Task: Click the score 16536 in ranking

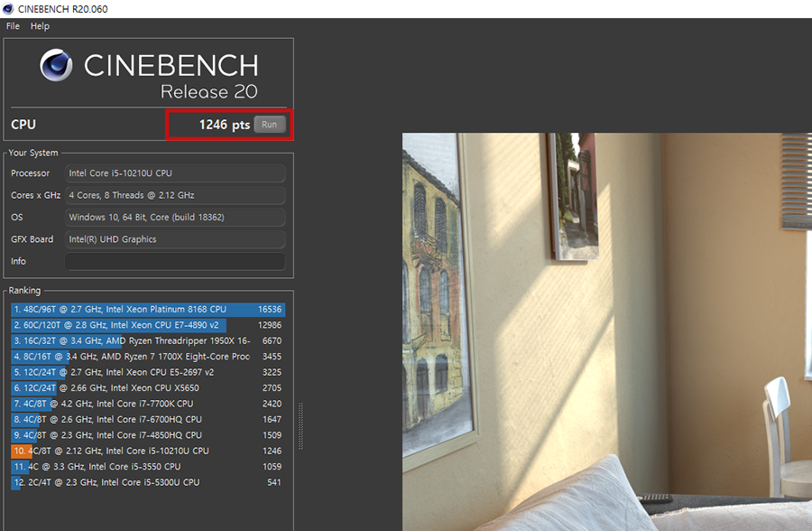Action: 270,310
